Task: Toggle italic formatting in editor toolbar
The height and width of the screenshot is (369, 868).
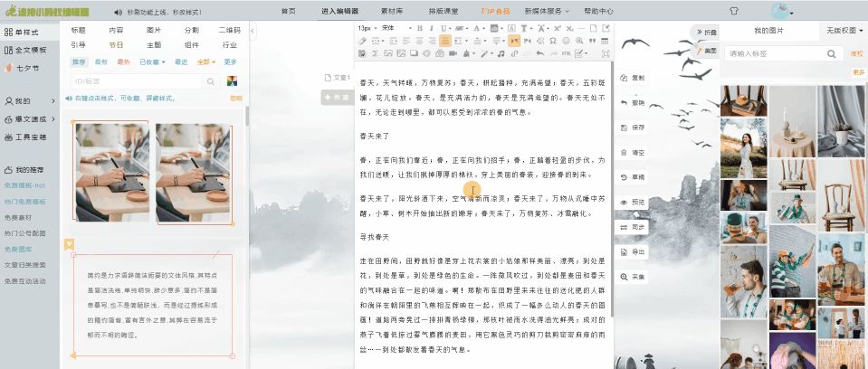Action: point(431,28)
